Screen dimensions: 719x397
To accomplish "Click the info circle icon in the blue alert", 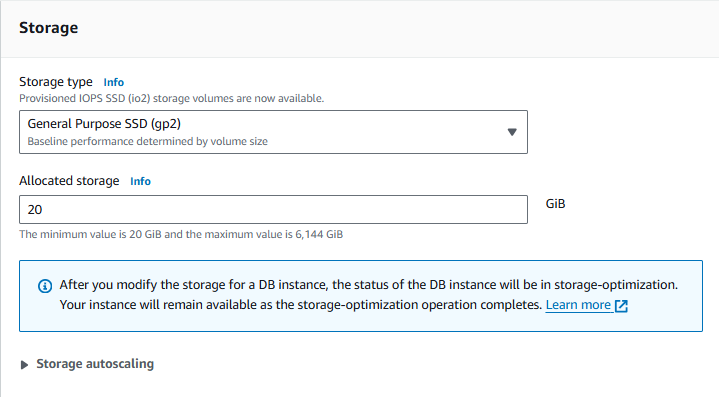I will pyautogui.click(x=45, y=286).
